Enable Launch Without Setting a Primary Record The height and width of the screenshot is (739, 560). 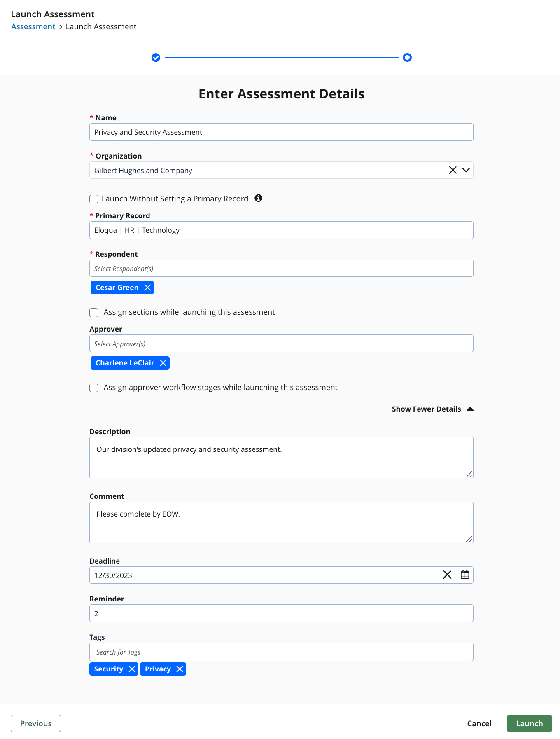pyautogui.click(x=93, y=199)
